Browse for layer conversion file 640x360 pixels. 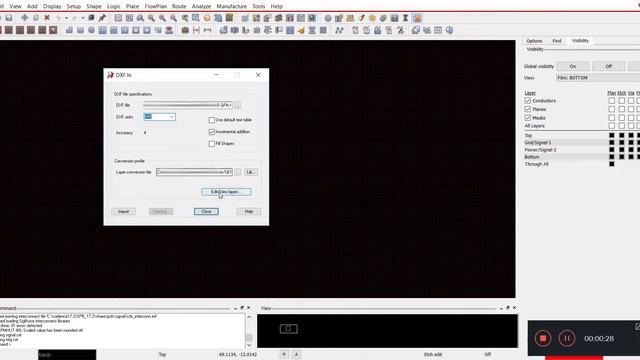point(238,172)
